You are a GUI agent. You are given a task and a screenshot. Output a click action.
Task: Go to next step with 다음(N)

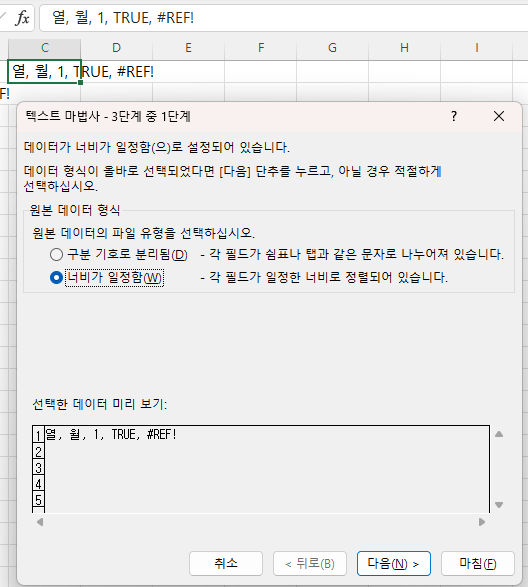pos(394,563)
